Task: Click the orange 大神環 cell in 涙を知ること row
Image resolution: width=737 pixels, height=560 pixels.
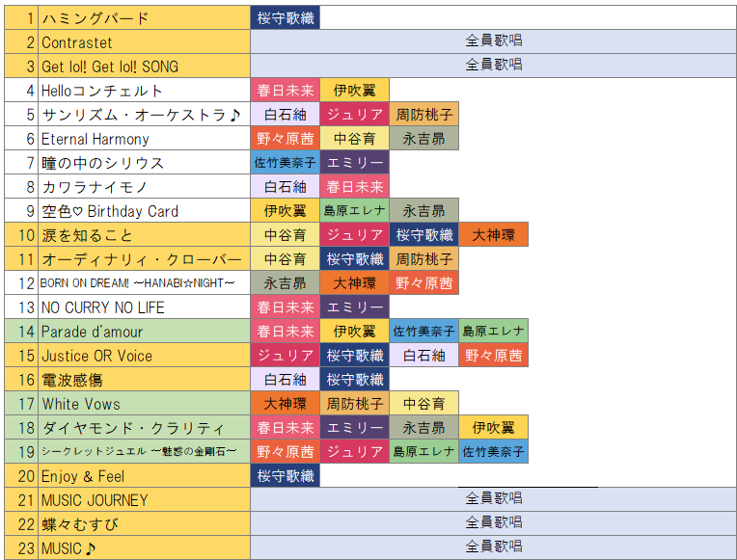Action: click(x=493, y=235)
